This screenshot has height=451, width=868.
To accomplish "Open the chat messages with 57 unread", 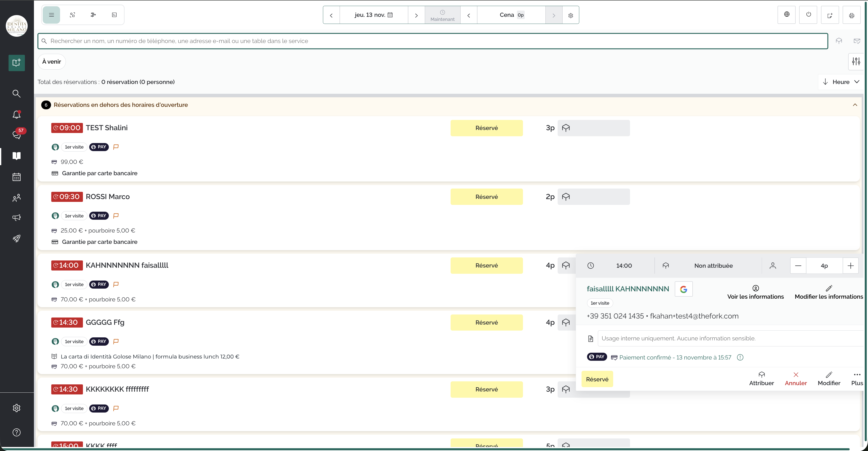I will click(x=16, y=135).
